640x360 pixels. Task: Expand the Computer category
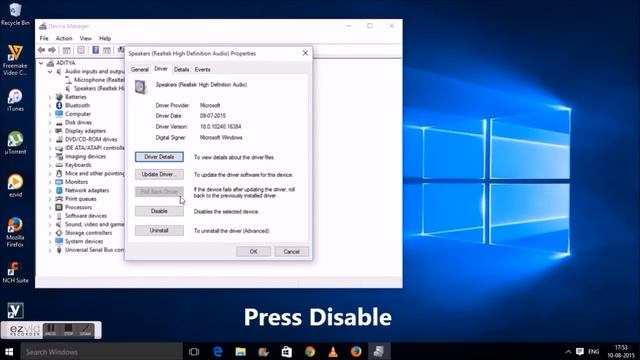[50, 114]
